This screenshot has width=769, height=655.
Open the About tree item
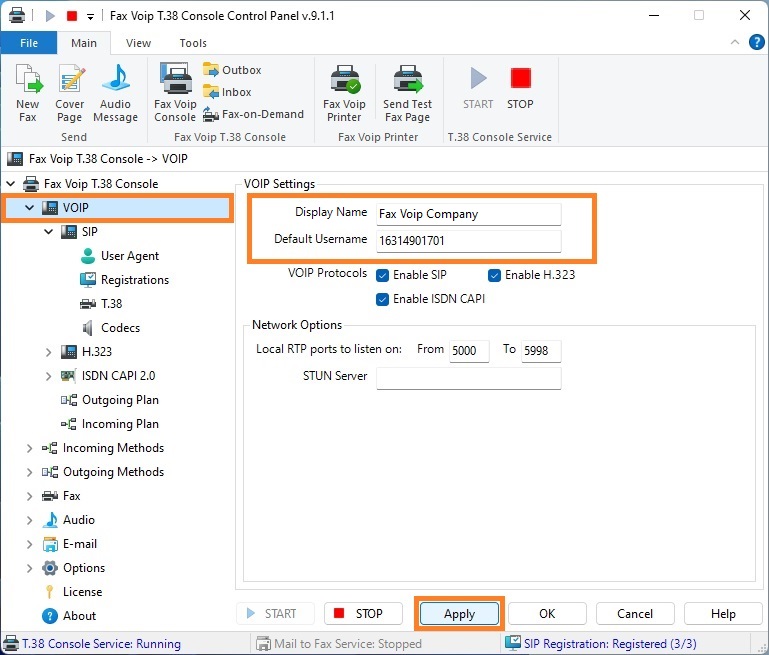click(69, 616)
